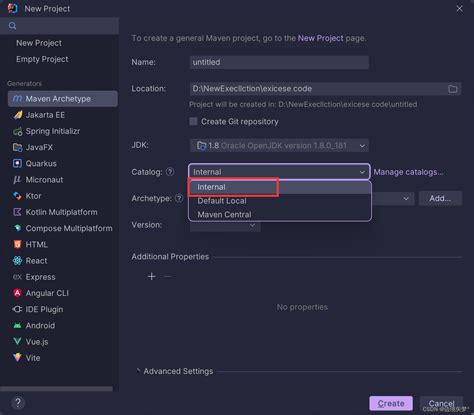Viewport: 474px width, 415px height.
Task: Open the JDK version dropdown
Action: pyautogui.click(x=279, y=146)
